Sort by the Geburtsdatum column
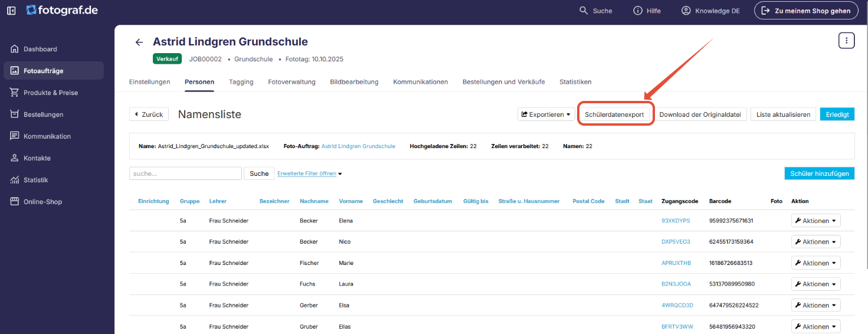The width and height of the screenshot is (868, 334). (433, 201)
